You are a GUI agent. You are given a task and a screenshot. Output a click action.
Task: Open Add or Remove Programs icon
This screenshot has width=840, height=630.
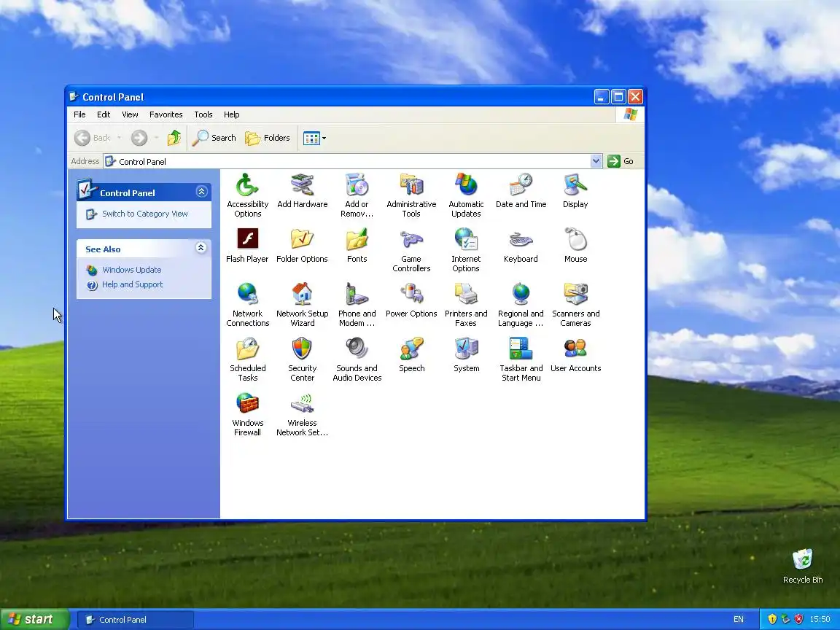(357, 195)
